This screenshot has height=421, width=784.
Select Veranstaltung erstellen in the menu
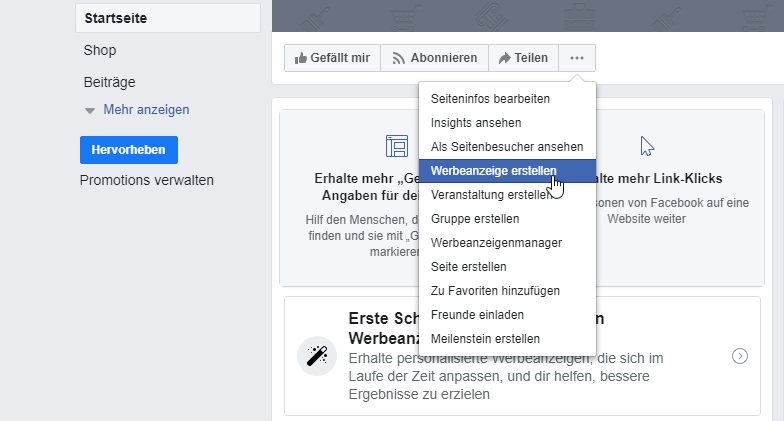coord(507,194)
